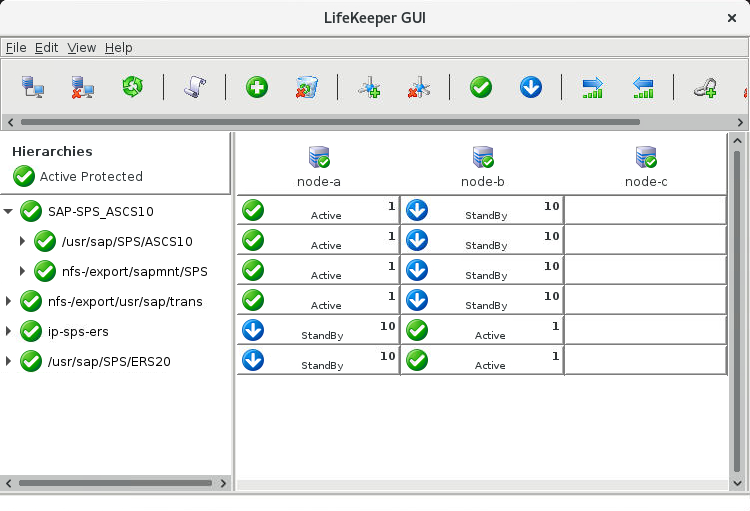750x511 pixels.
Task: Click the node-b label text
Action: coord(483,182)
